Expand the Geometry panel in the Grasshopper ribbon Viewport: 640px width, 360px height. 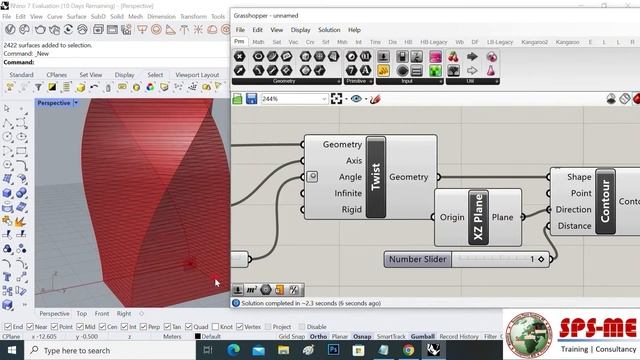tap(338, 82)
